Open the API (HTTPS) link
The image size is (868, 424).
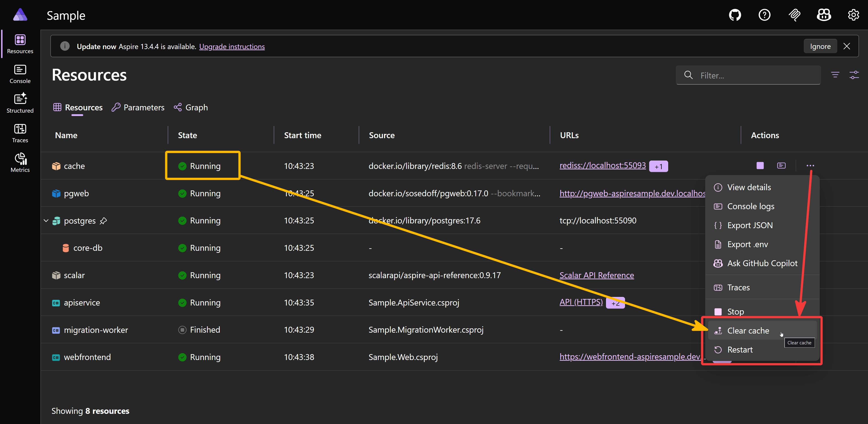[x=581, y=302]
